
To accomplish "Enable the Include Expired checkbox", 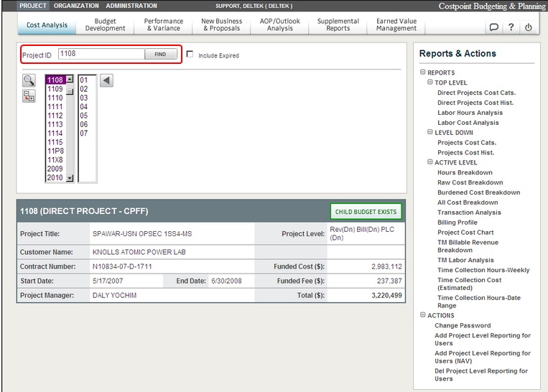I will coord(190,55).
